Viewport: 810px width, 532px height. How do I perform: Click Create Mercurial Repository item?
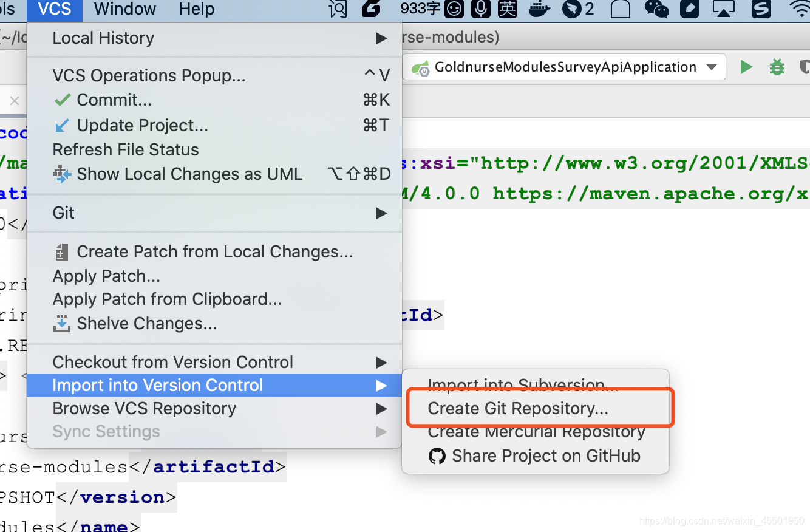pyautogui.click(x=536, y=432)
